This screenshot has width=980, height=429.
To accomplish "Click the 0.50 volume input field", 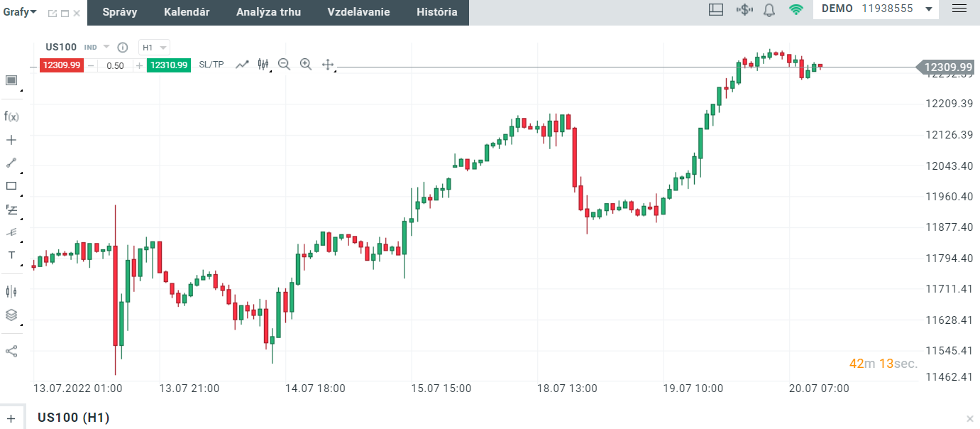I will [x=115, y=65].
